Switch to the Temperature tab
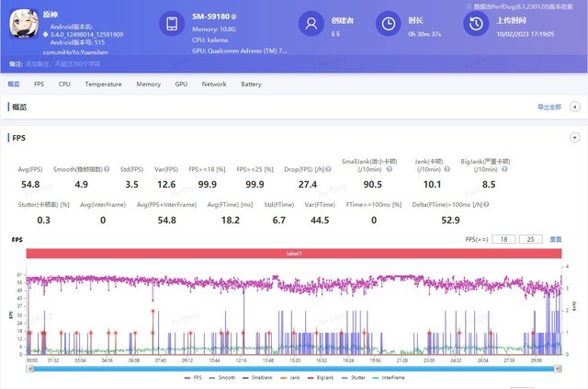 pyautogui.click(x=103, y=84)
